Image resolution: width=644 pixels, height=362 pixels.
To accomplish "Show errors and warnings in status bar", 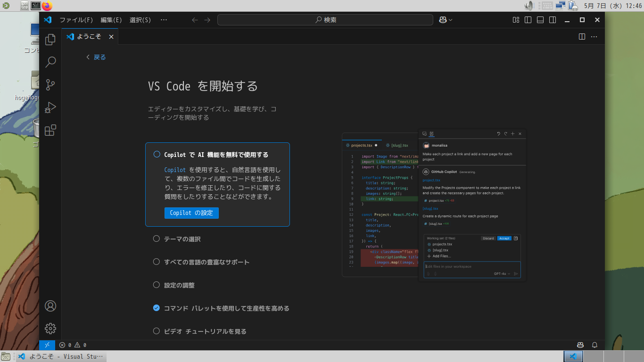I will (73, 345).
